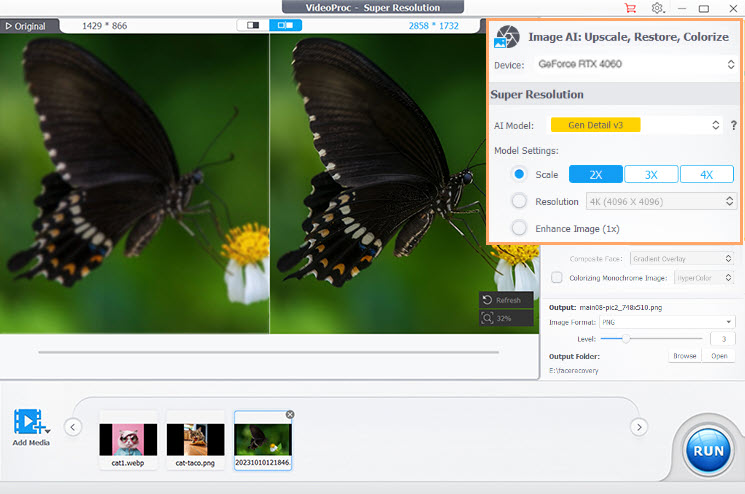Screen dimensions: 745x494
Task: Browse for an output folder
Action: point(685,356)
